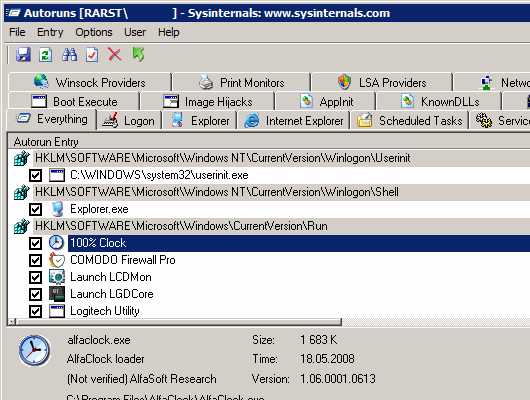Click the Launch LGDCore entry icon
Screen dimensions: 530x400
pos(57,294)
